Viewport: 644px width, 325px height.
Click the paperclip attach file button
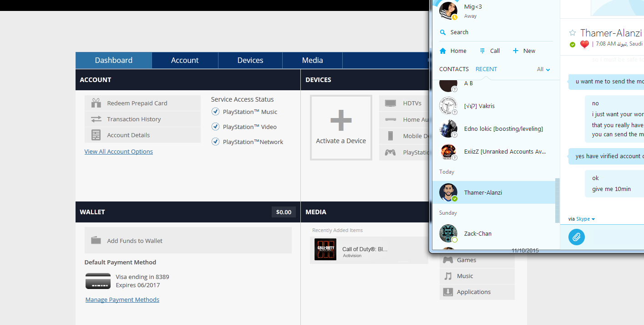[577, 237]
